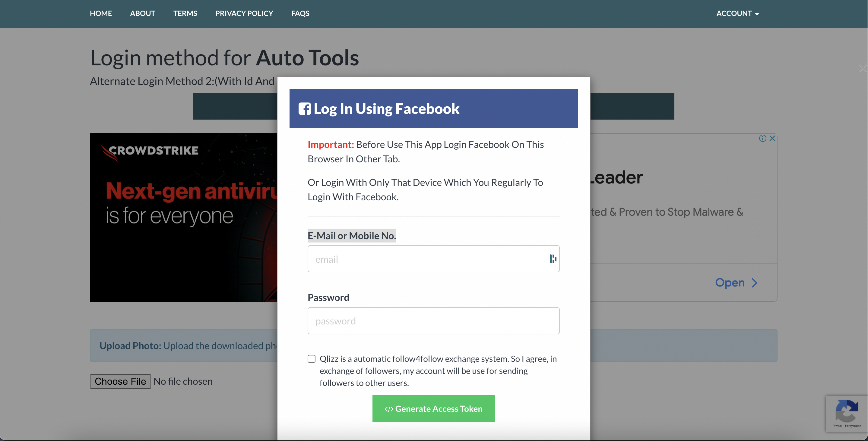Click the code bracket icon on Generate button
868x441 pixels.
click(x=388, y=408)
